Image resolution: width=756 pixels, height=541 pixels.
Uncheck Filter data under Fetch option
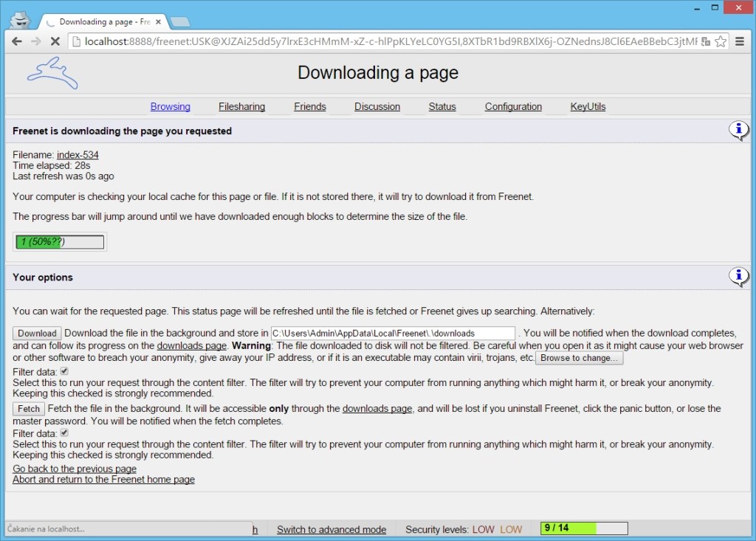pyautogui.click(x=64, y=433)
